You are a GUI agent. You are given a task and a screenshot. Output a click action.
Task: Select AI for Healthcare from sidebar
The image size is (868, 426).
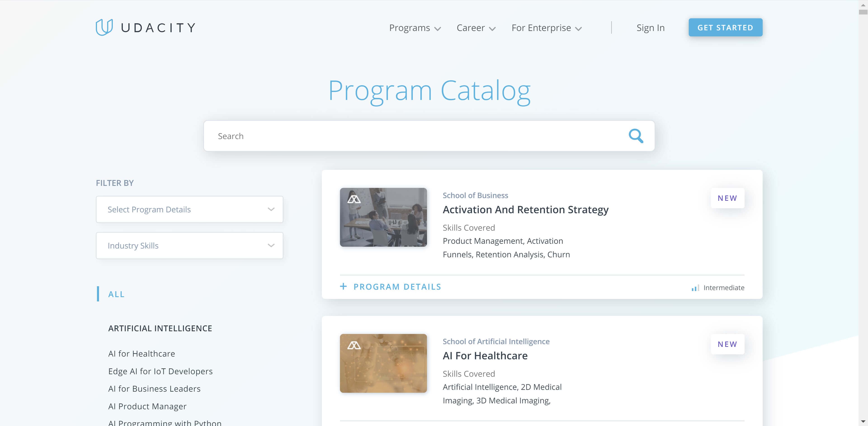point(142,353)
